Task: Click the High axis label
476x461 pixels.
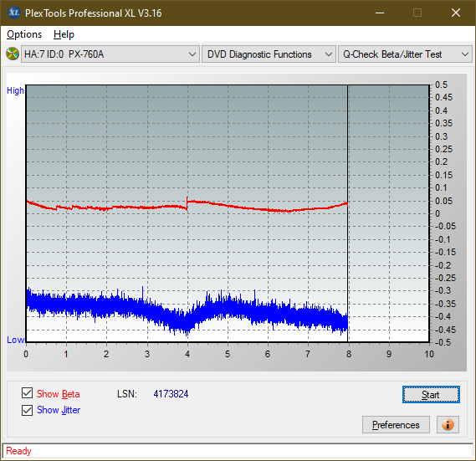Action: point(15,90)
